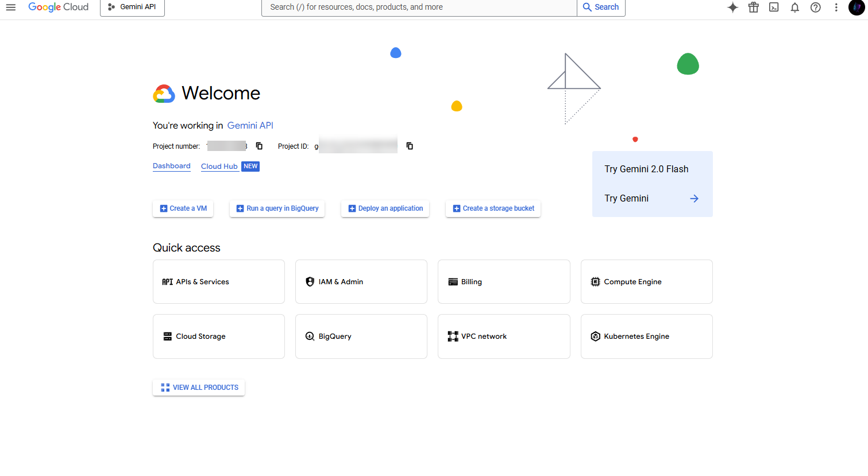Click the Try Gemini 2.0 Flash heading

tap(646, 169)
